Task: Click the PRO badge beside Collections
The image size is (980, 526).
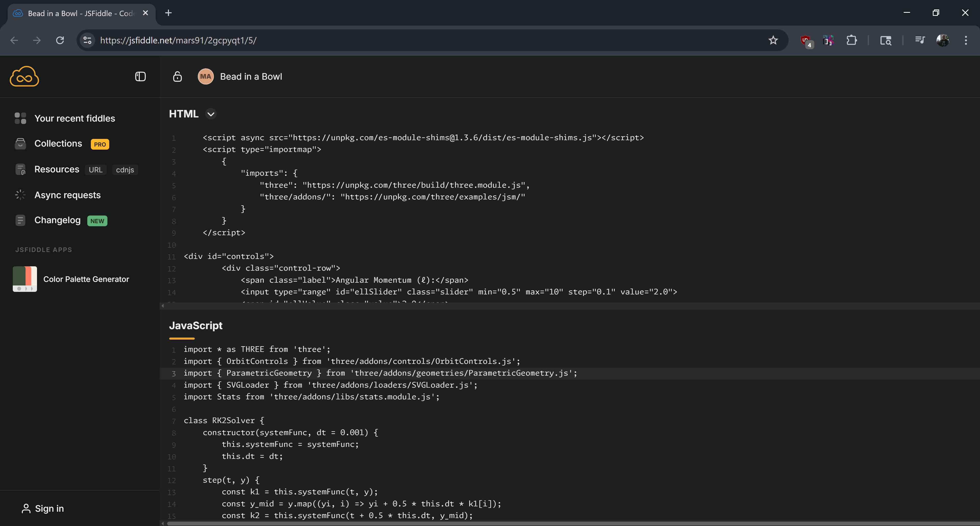Action: coord(100,144)
